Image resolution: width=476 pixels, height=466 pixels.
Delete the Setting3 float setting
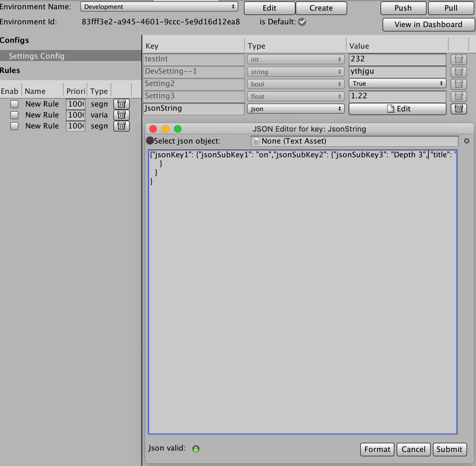point(459,96)
